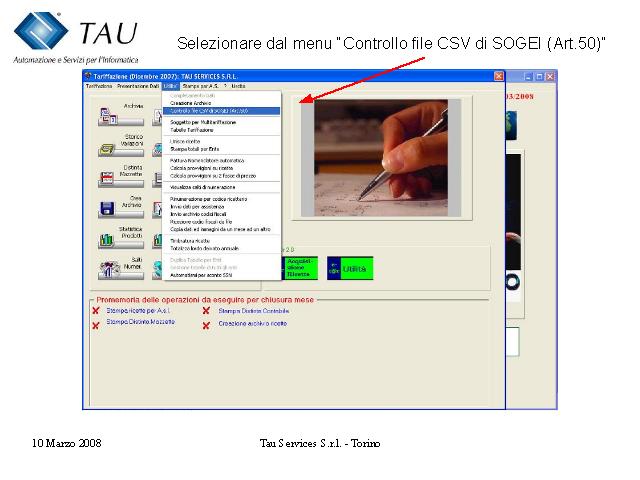Select Copia dati ed immagini menu entry
Image resolution: width=640 pixels, height=480 pixels.
(221, 229)
